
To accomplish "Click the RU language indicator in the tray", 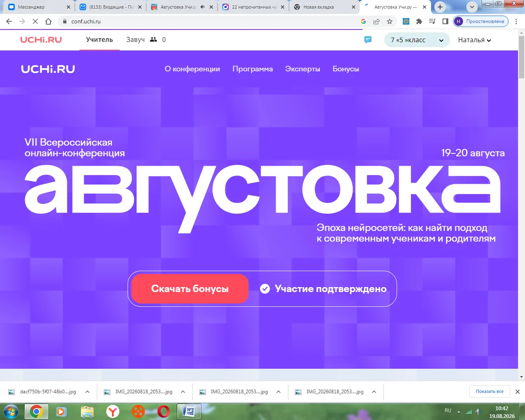I will coord(448,411).
